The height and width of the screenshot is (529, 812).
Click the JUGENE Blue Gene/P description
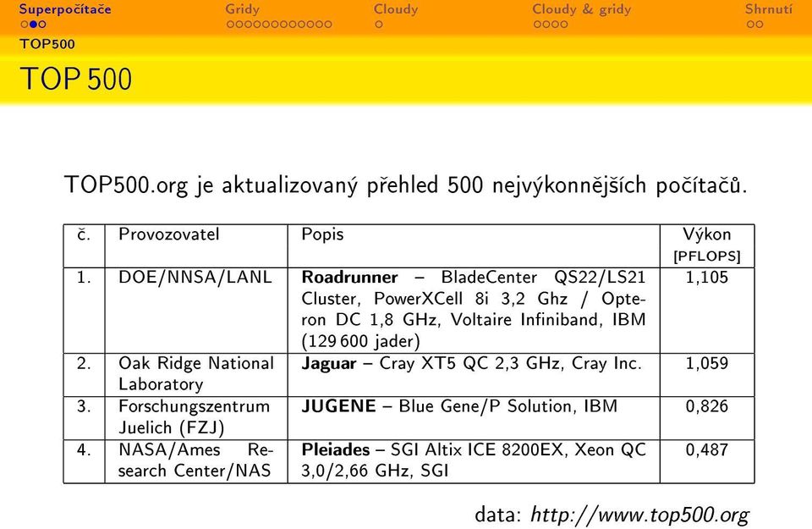click(459, 406)
